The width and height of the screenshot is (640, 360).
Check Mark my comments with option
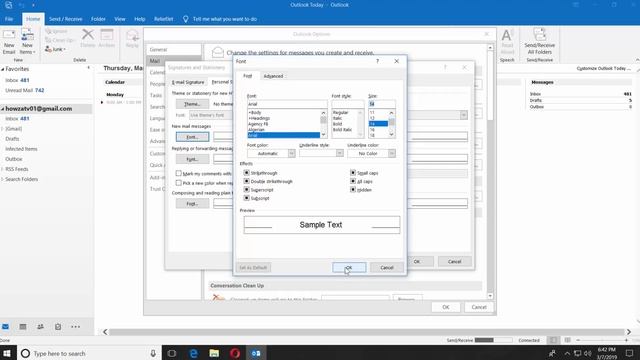tap(178, 173)
